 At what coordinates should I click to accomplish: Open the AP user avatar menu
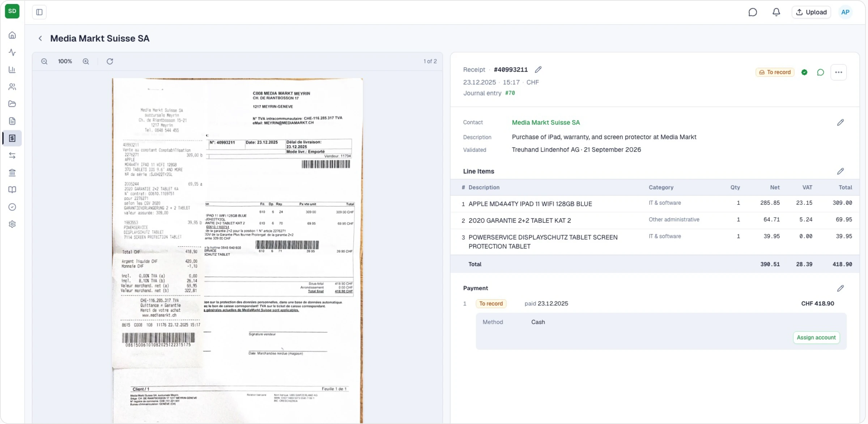[845, 12]
